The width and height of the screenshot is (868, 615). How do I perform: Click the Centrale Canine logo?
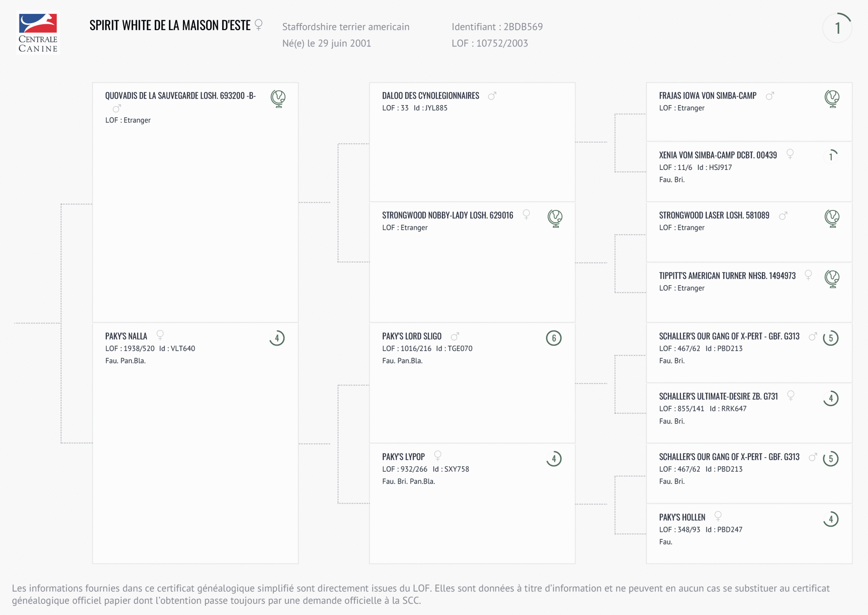tap(38, 33)
